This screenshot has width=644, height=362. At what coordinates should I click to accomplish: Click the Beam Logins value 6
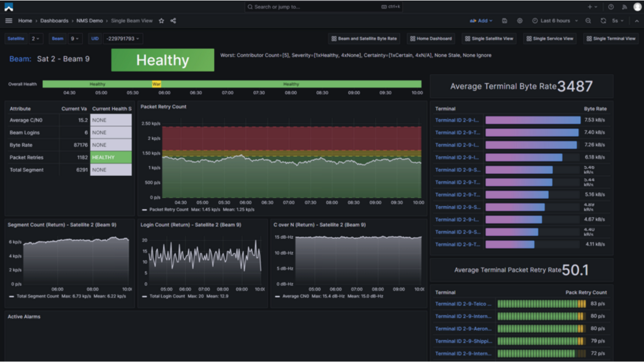pos(86,133)
